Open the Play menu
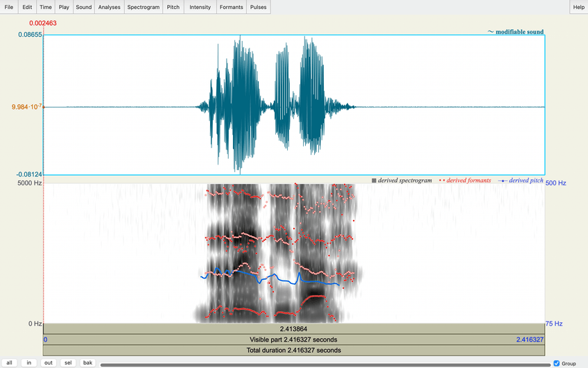 pyautogui.click(x=64, y=7)
